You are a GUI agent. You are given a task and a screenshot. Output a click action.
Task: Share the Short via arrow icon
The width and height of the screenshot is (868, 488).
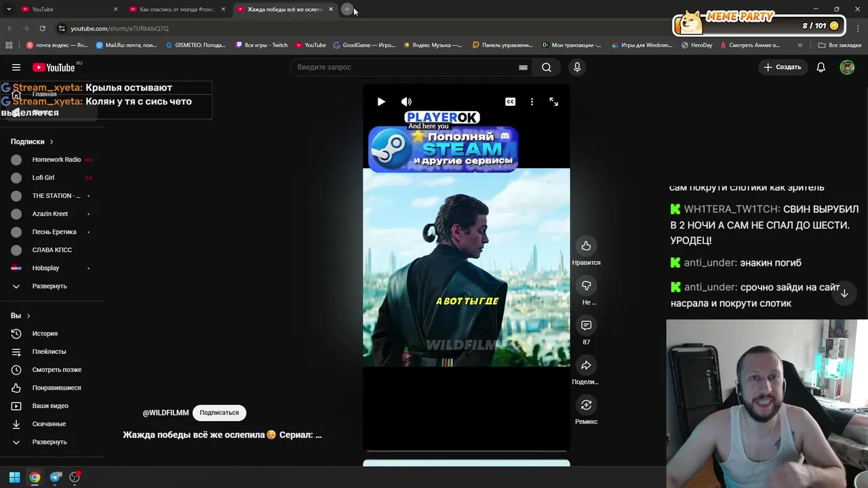(586, 366)
